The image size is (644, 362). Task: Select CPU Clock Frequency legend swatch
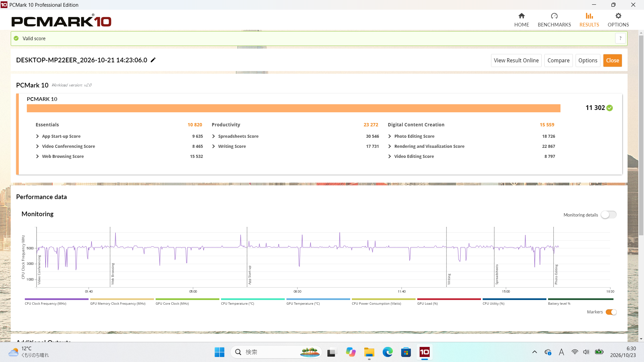(x=57, y=299)
